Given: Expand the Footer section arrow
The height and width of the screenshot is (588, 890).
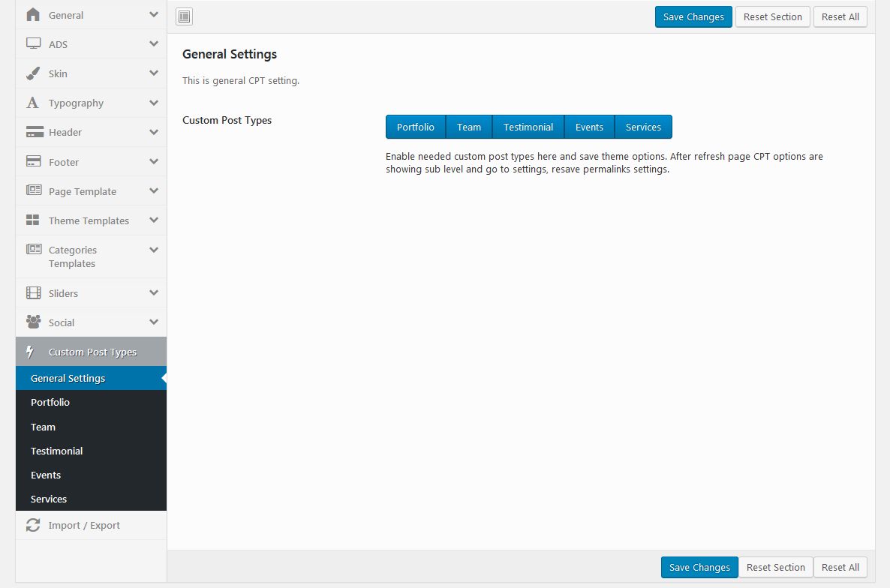Looking at the screenshot, I should (x=154, y=161).
